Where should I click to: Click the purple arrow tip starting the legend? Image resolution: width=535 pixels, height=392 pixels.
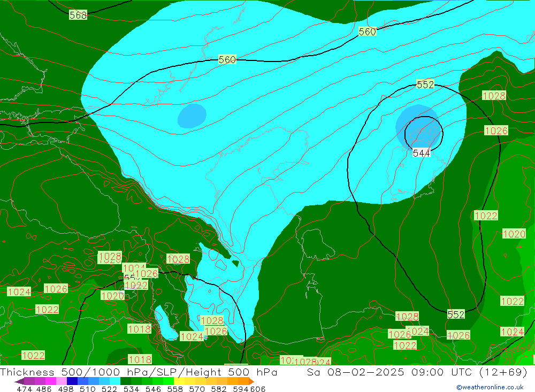pos(19,381)
